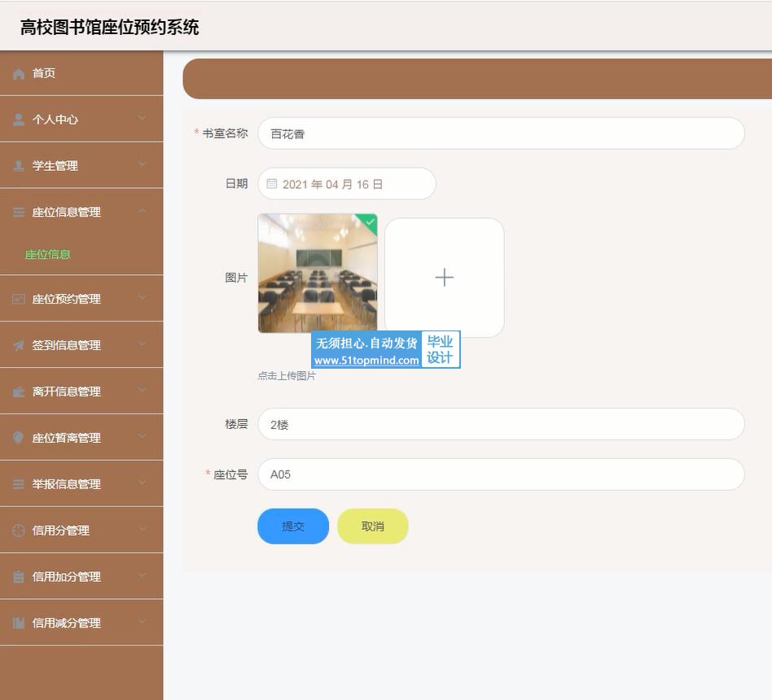772x700 pixels.
Task: Open the 离开信息管理 menu
Action: [81, 392]
